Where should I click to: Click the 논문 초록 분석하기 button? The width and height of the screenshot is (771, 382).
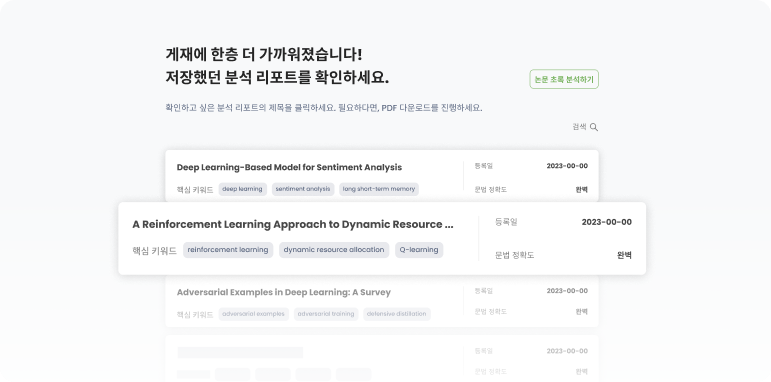pos(564,79)
